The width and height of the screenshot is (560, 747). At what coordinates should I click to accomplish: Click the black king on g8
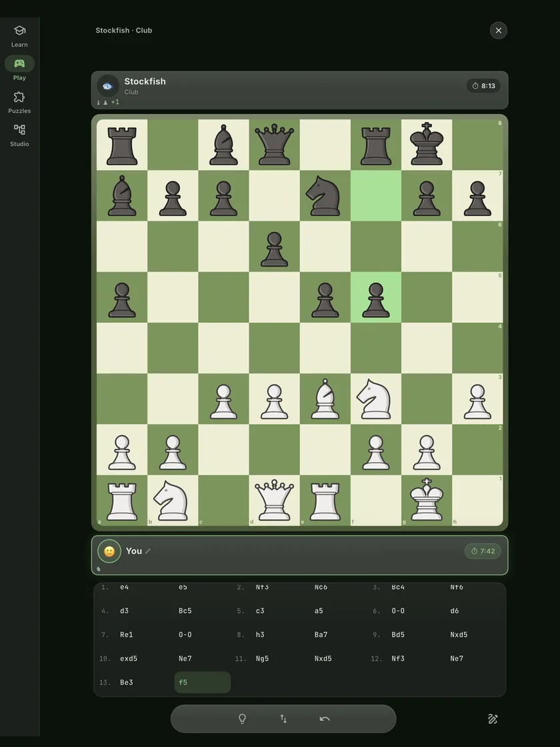point(427,145)
